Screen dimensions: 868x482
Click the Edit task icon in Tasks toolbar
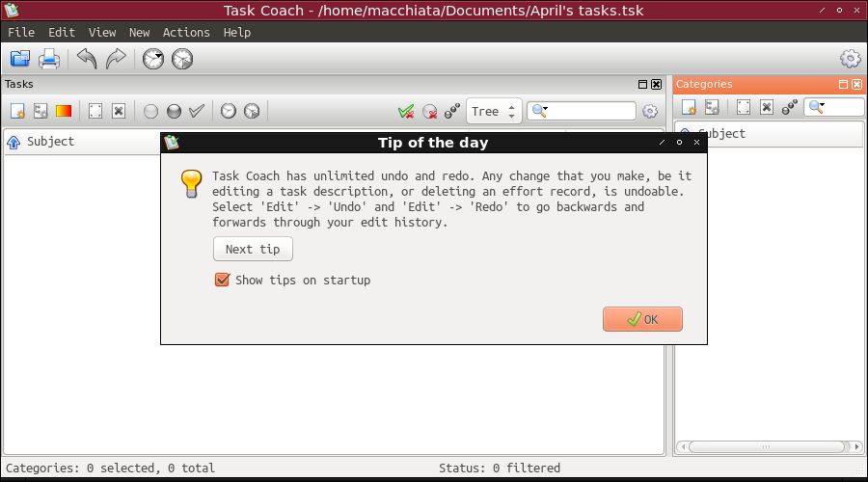tap(95, 111)
